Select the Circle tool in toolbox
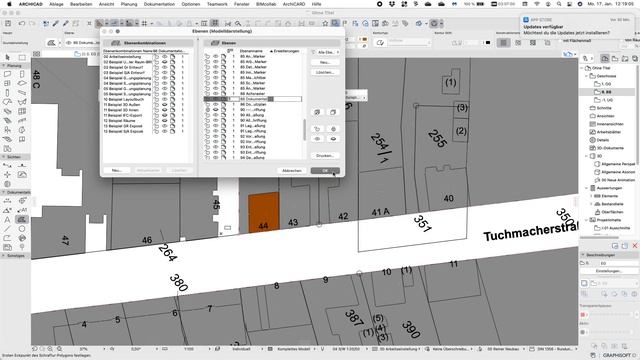This screenshot has width=640, height=360. [x=22, y=229]
